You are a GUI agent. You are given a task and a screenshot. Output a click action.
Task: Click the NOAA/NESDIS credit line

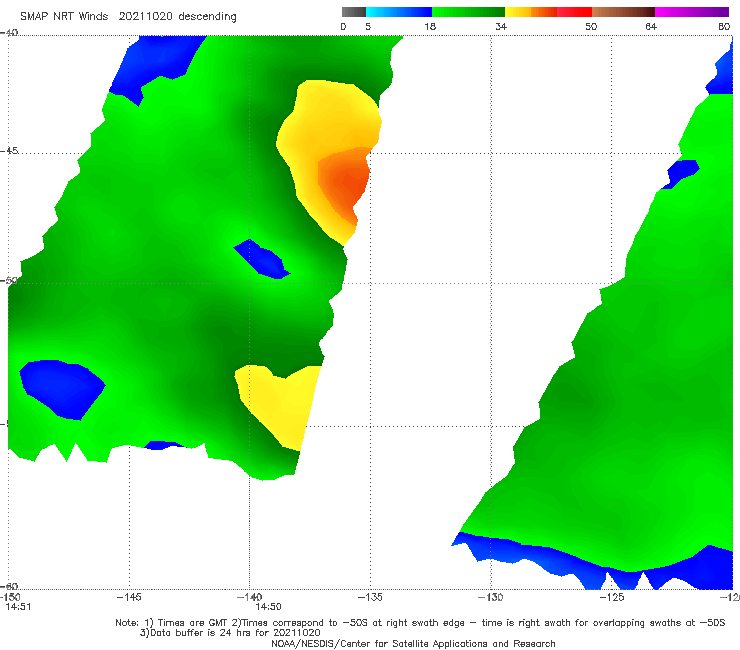[x=413, y=643]
